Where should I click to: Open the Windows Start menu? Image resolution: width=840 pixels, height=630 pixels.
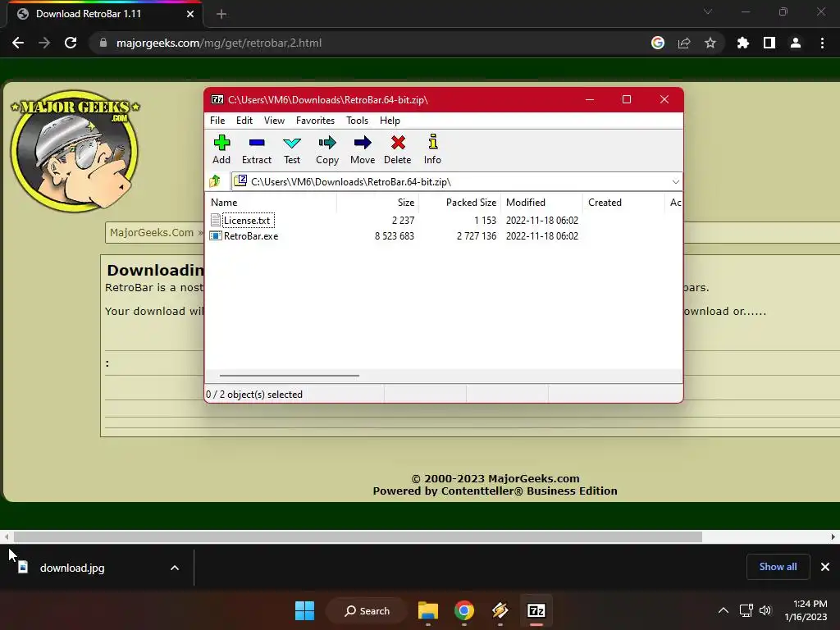(x=305, y=610)
